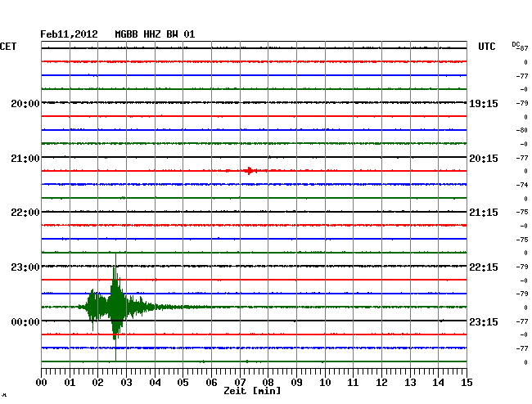Viewport: 532px width, 404px height.
Task: Select minute 14 on the time axis
Action: click(438, 383)
